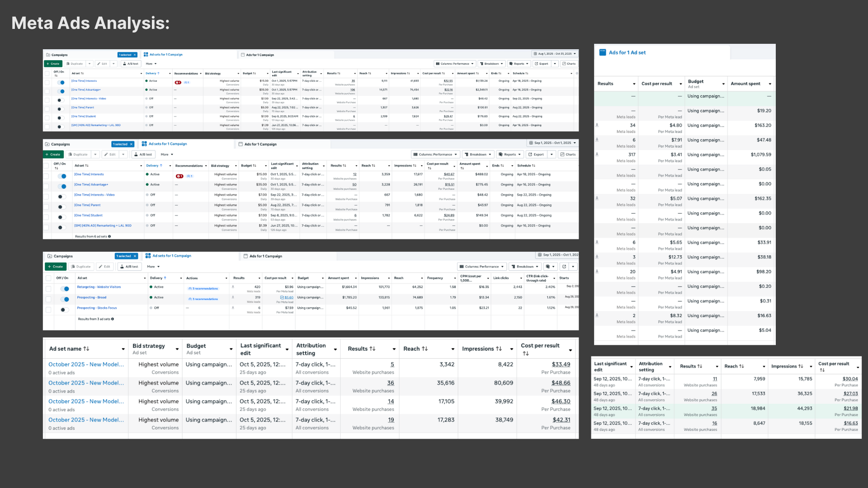Click the Reports icon button in second panel

(x=509, y=155)
